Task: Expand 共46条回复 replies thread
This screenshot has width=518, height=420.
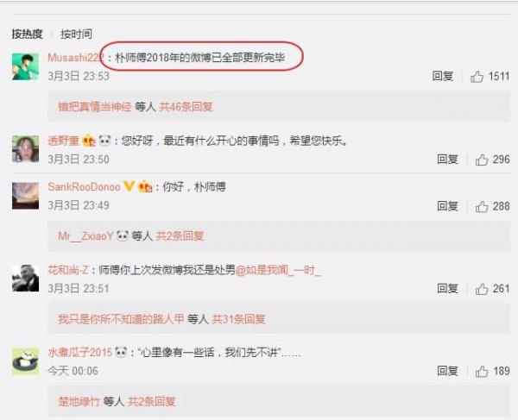Action: tap(186, 107)
